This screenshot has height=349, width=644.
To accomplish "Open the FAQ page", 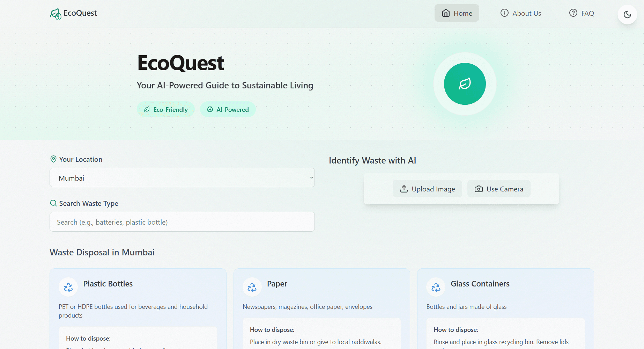I will pos(582,13).
